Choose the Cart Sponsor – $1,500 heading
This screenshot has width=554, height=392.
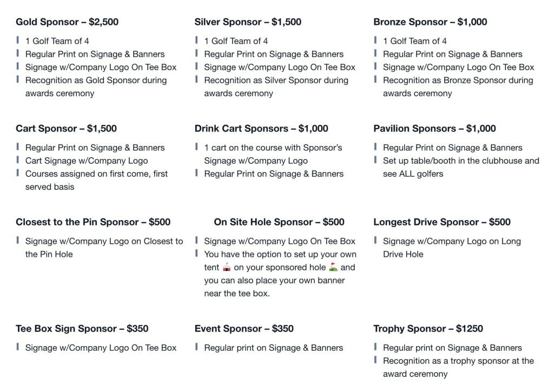[x=66, y=129]
